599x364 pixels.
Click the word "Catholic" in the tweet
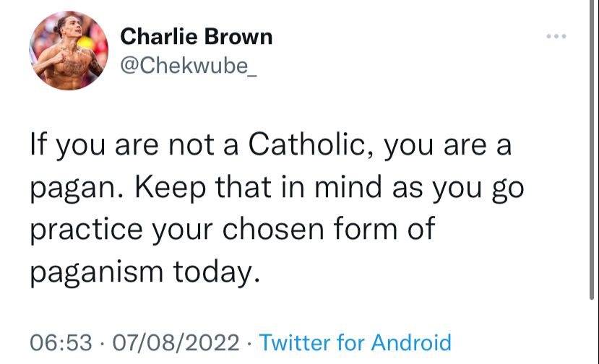308,145
